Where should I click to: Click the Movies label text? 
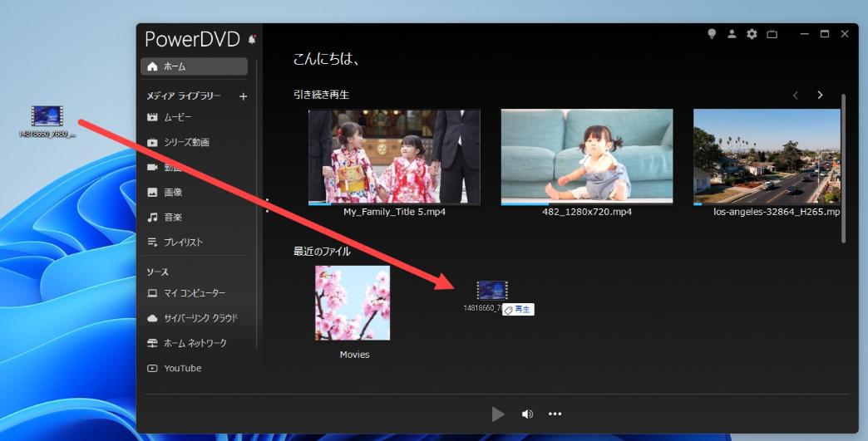tap(354, 355)
